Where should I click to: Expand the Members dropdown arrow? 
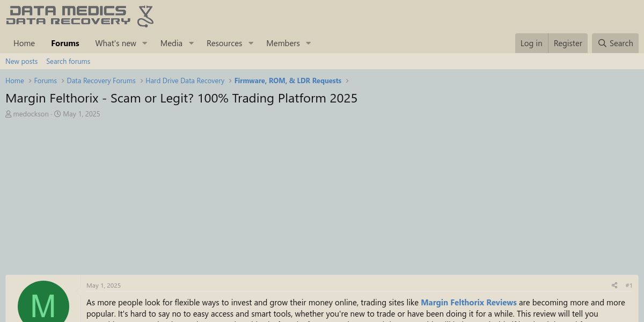point(309,43)
